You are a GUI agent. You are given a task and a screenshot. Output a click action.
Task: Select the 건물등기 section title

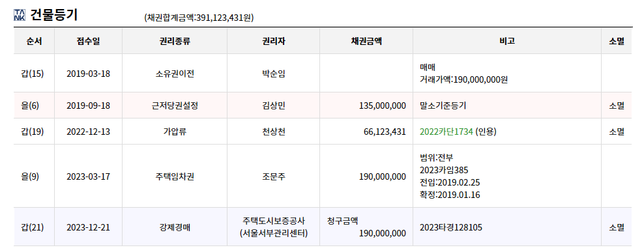(x=54, y=15)
